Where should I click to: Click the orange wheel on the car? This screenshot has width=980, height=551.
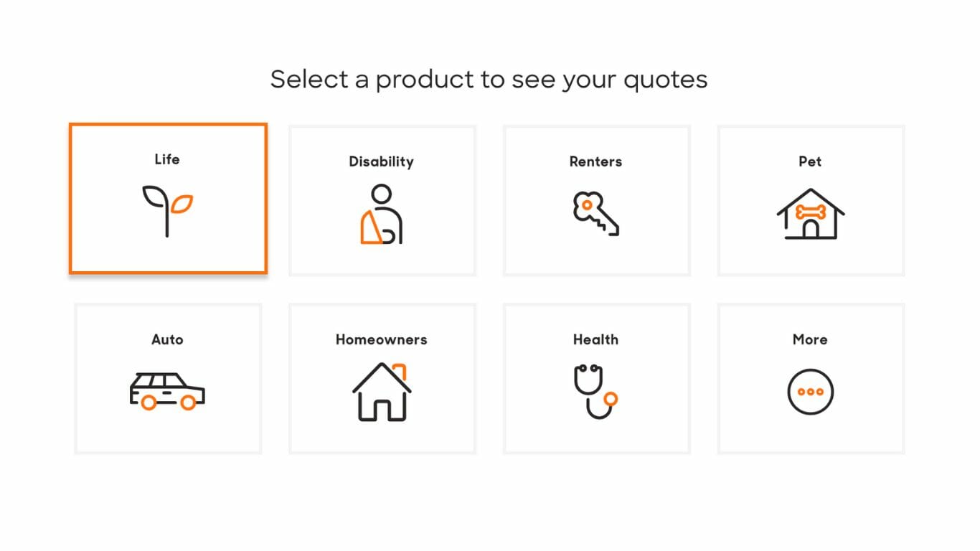click(x=149, y=402)
